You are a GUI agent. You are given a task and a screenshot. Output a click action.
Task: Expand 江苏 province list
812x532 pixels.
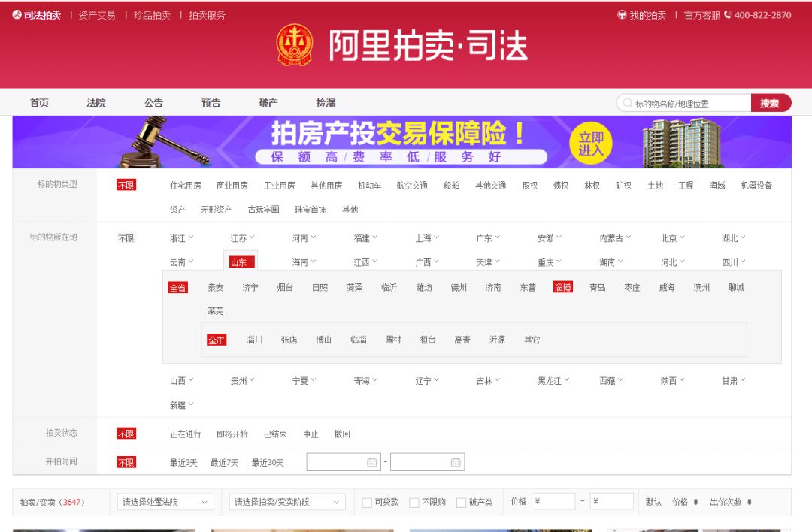(x=242, y=238)
